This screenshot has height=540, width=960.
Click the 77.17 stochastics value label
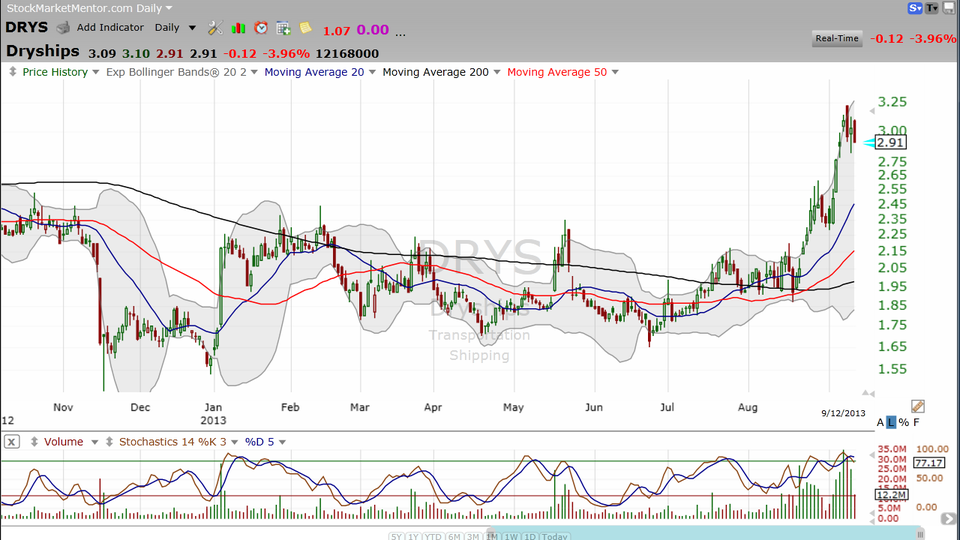pos(929,463)
